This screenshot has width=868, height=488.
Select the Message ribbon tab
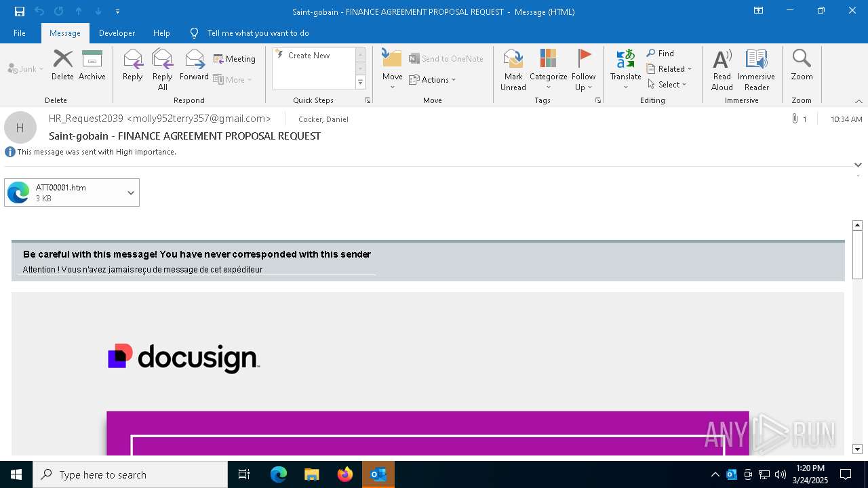pyautogui.click(x=65, y=33)
